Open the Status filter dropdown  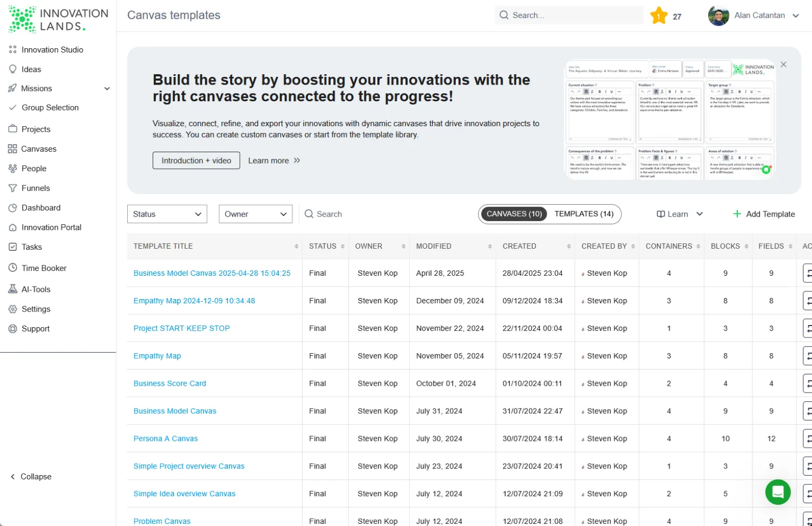(167, 214)
